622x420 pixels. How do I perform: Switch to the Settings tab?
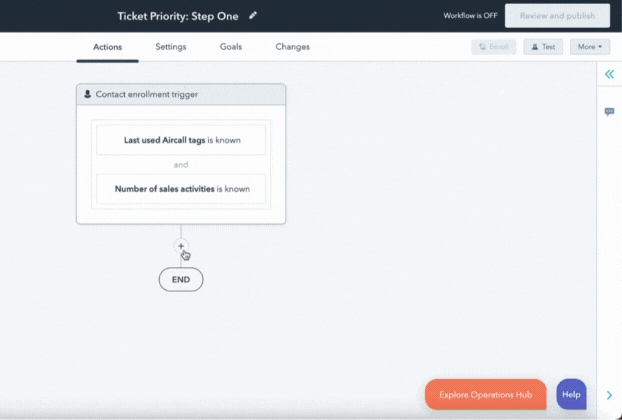click(171, 47)
